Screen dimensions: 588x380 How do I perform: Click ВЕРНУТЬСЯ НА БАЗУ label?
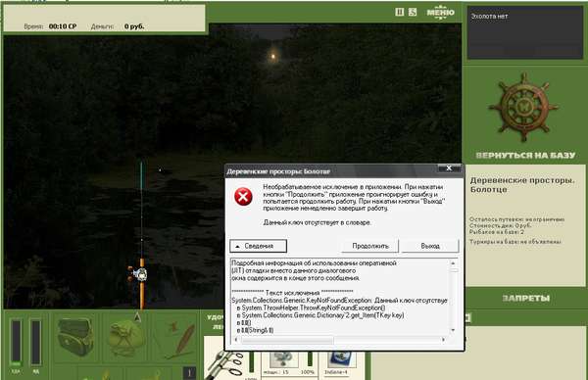(525, 155)
